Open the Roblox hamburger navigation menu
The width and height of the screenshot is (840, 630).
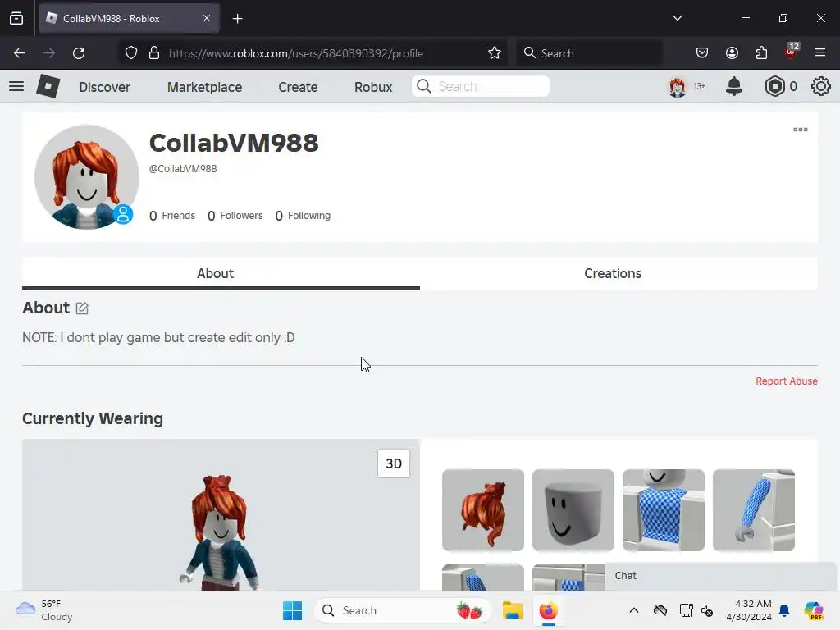tap(16, 86)
